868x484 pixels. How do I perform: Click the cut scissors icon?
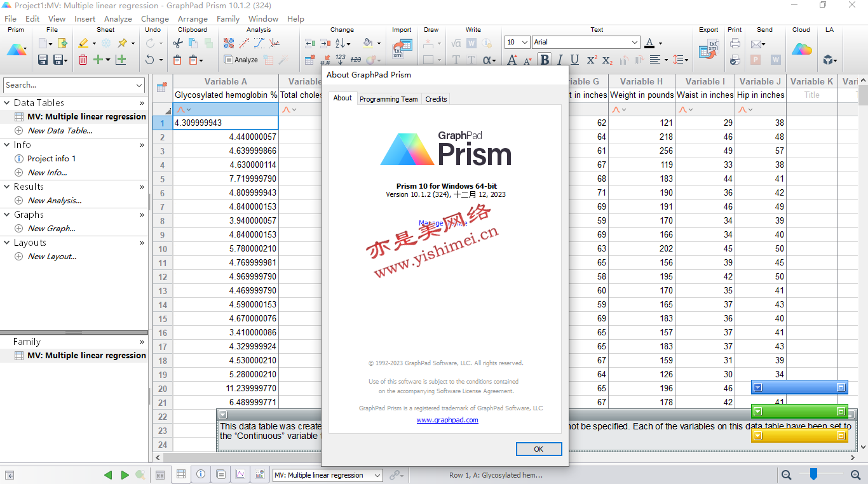point(177,43)
